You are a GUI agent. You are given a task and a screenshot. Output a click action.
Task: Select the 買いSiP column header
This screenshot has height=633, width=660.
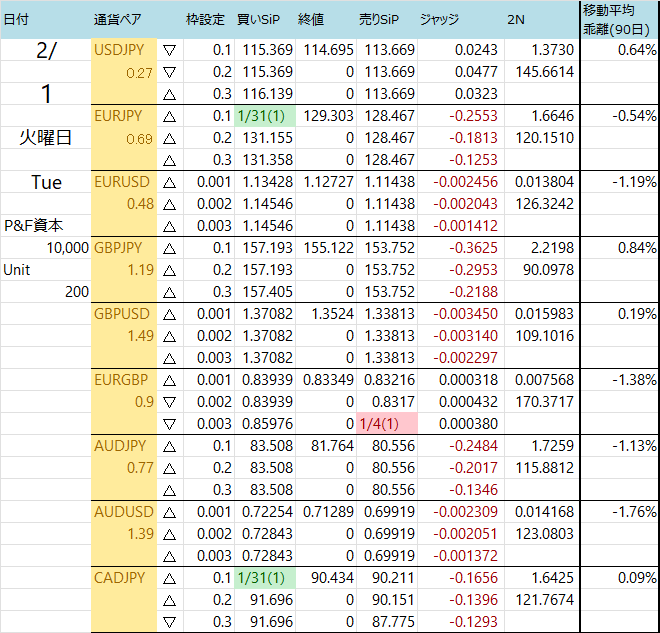coord(258,19)
